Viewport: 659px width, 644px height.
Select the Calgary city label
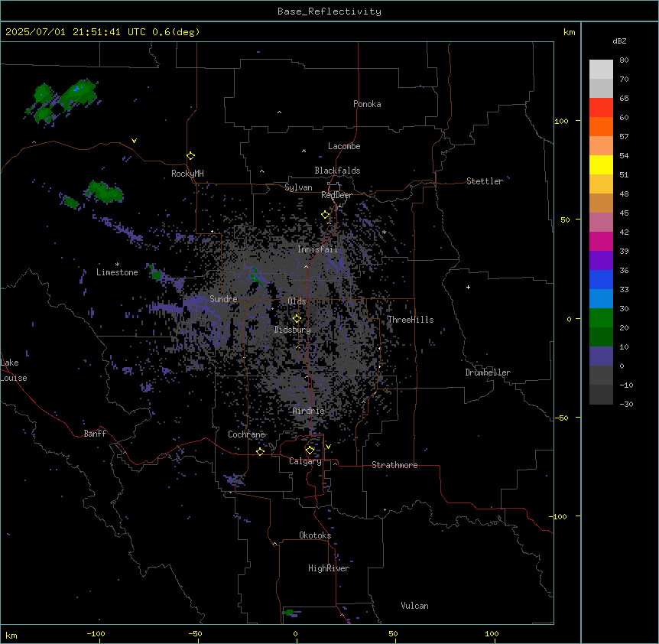pyautogui.click(x=305, y=461)
